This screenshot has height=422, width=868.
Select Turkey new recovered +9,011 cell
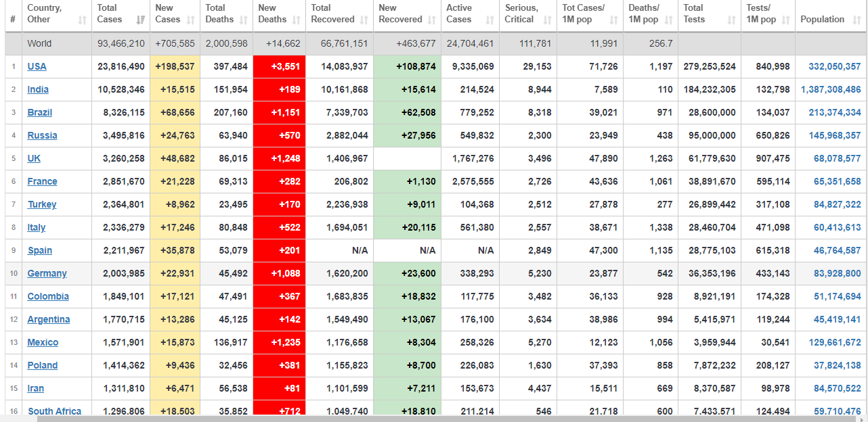[407, 204]
